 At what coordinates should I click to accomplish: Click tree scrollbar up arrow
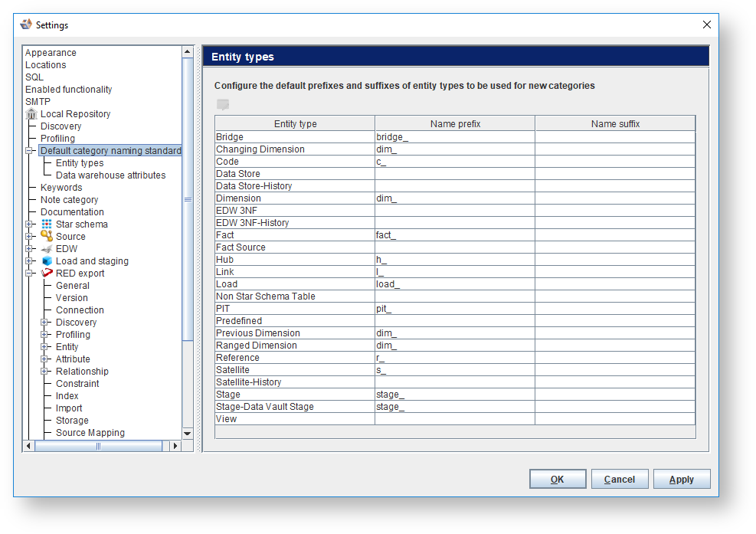point(188,51)
